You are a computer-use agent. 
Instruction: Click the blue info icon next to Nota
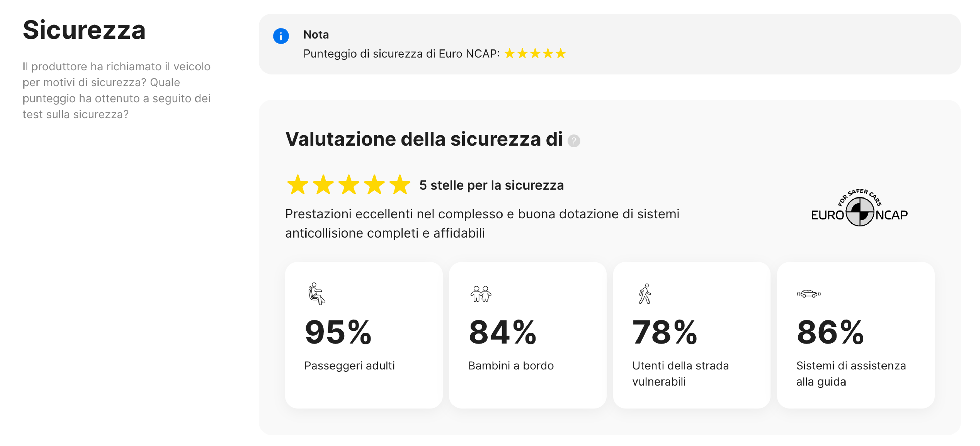(x=281, y=36)
